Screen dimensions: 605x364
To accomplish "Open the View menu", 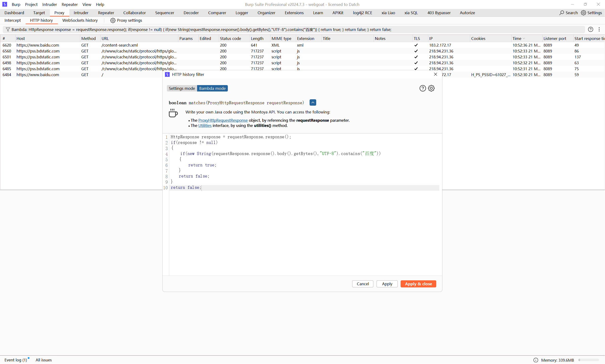I will click(87, 4).
